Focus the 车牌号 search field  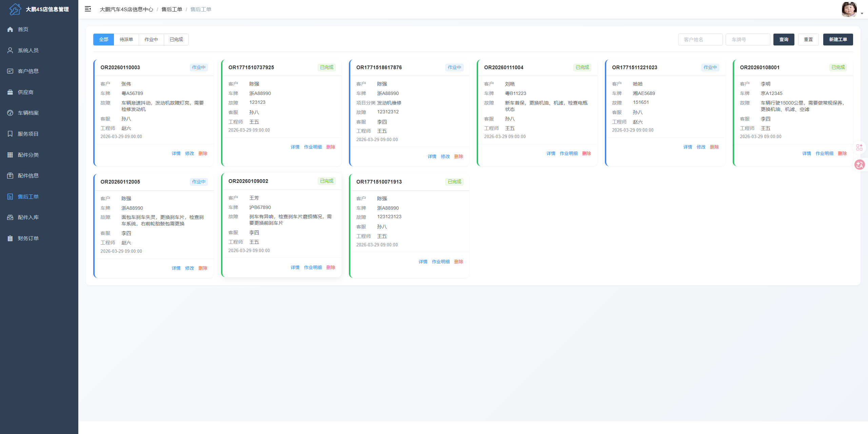click(x=748, y=40)
